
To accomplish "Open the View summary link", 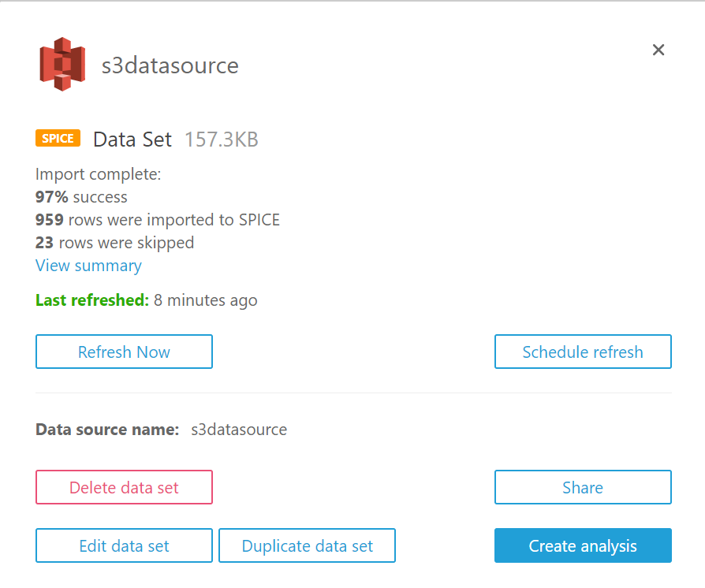I will click(x=88, y=266).
